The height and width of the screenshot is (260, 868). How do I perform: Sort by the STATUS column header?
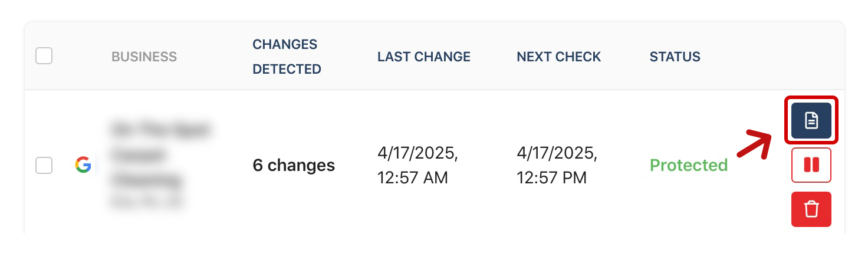[675, 57]
